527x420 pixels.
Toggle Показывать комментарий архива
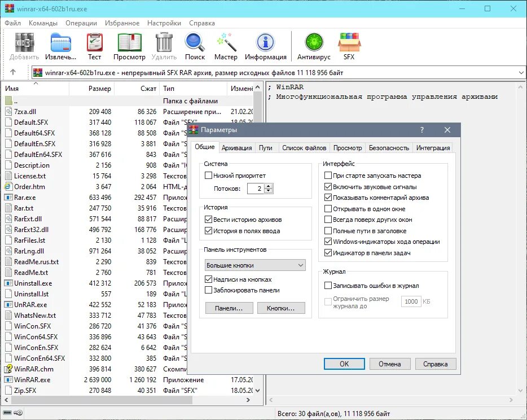(328, 198)
